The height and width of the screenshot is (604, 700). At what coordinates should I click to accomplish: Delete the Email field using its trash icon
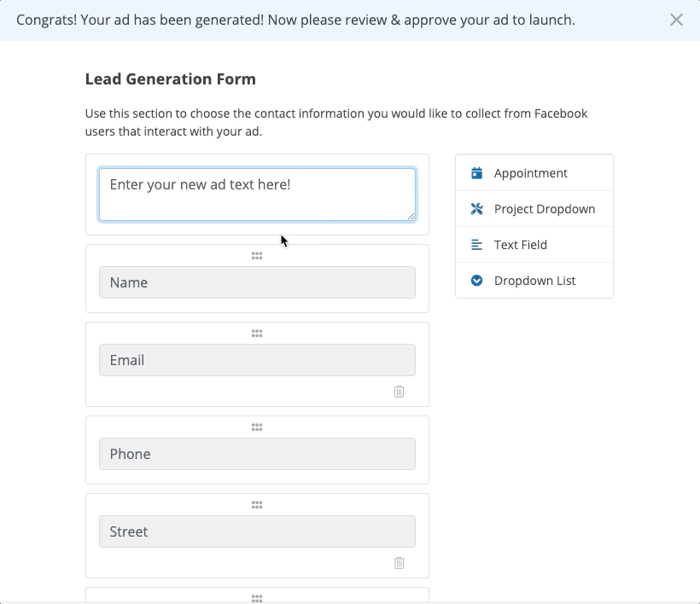tap(399, 392)
